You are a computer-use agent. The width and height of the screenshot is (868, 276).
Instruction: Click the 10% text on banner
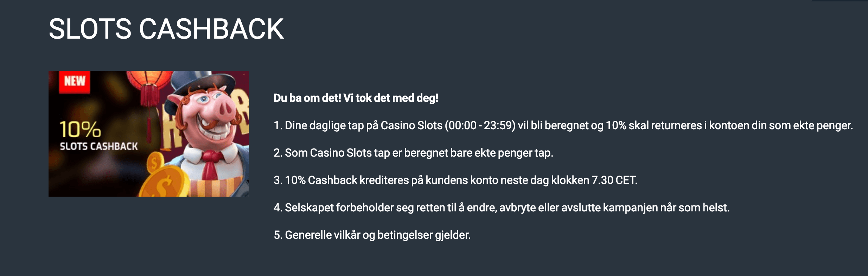[x=80, y=129]
